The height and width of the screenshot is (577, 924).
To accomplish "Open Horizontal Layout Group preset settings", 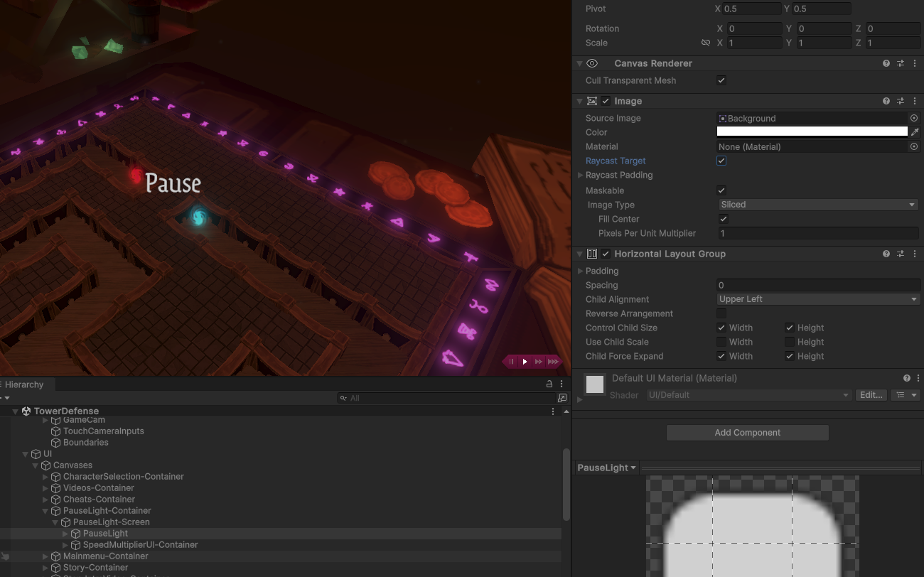I will [x=901, y=254].
